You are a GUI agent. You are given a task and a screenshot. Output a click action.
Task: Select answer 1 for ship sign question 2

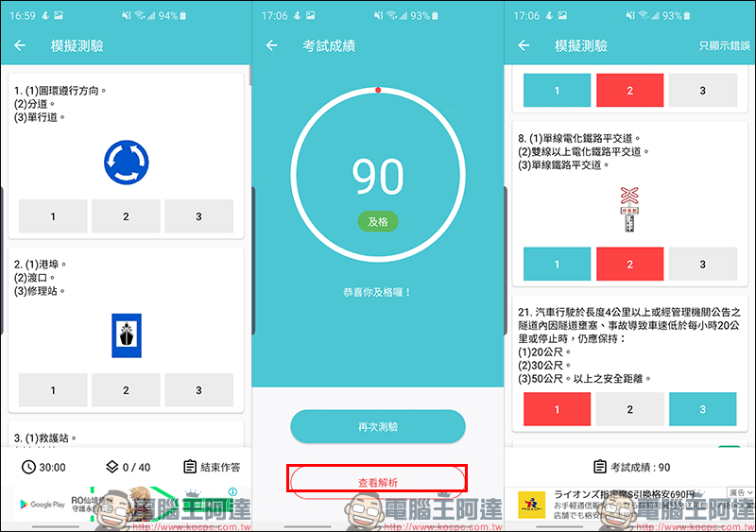click(x=53, y=389)
